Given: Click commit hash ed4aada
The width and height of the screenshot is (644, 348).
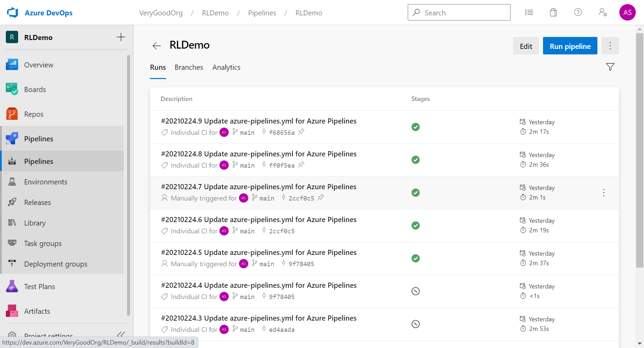Looking at the screenshot, I should tap(282, 330).
